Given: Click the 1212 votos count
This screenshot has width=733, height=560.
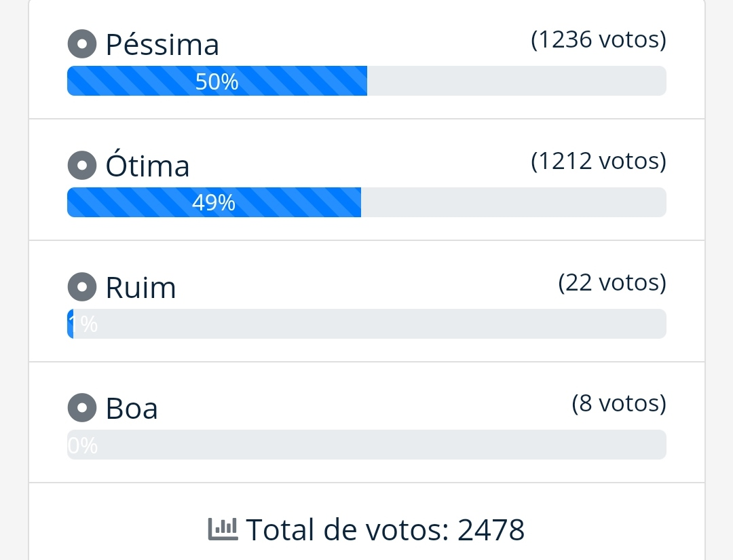Looking at the screenshot, I should (x=598, y=162).
